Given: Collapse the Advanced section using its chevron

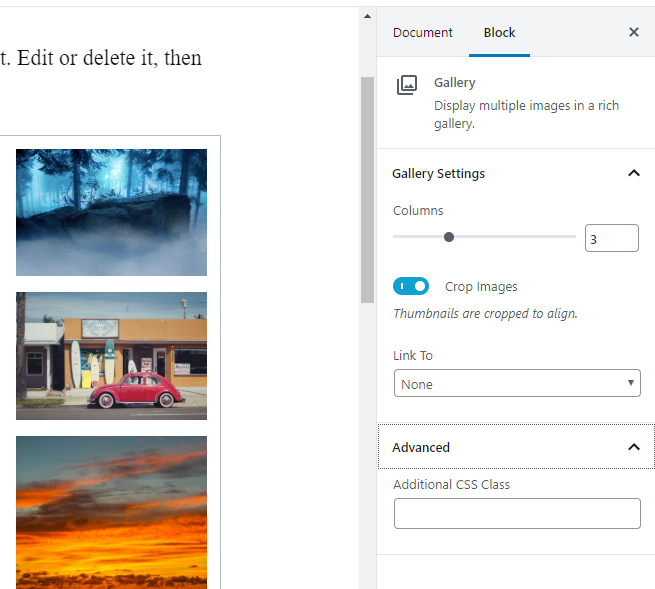Looking at the screenshot, I should 633,447.
